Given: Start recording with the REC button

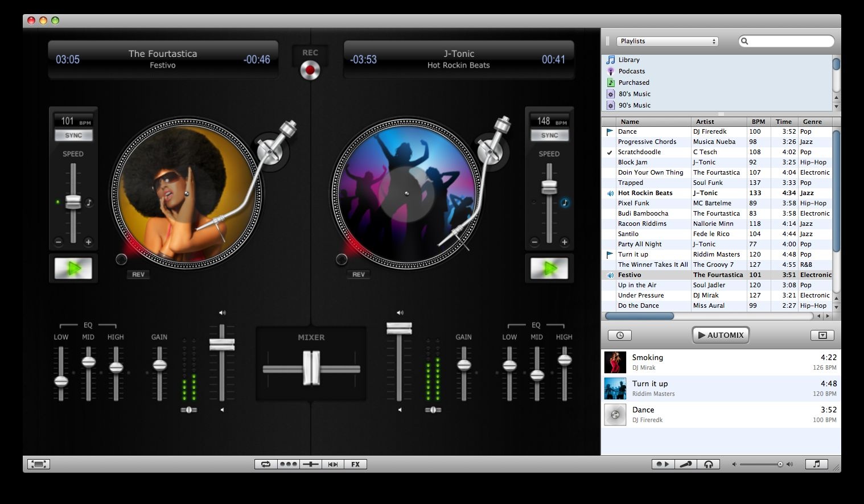Looking at the screenshot, I should (x=310, y=70).
